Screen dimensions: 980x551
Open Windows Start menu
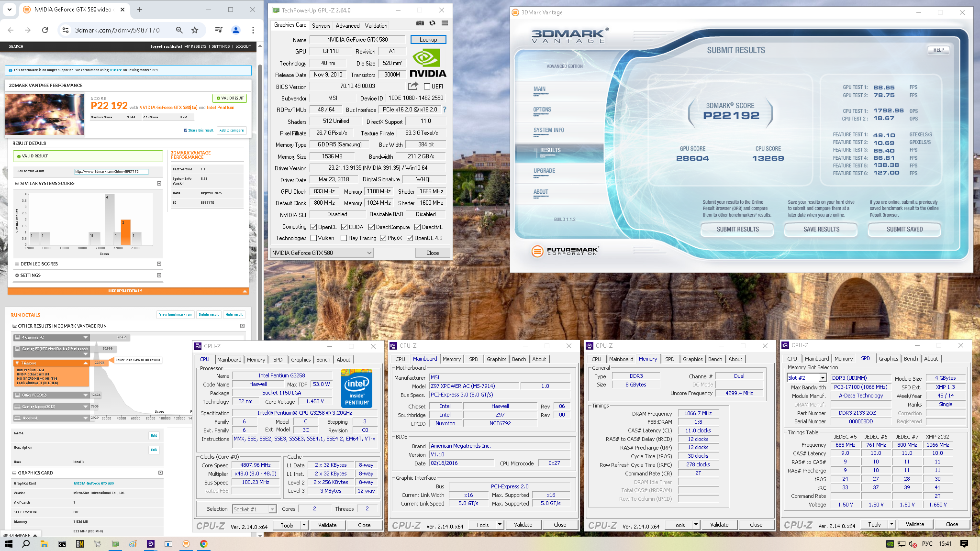(x=8, y=544)
